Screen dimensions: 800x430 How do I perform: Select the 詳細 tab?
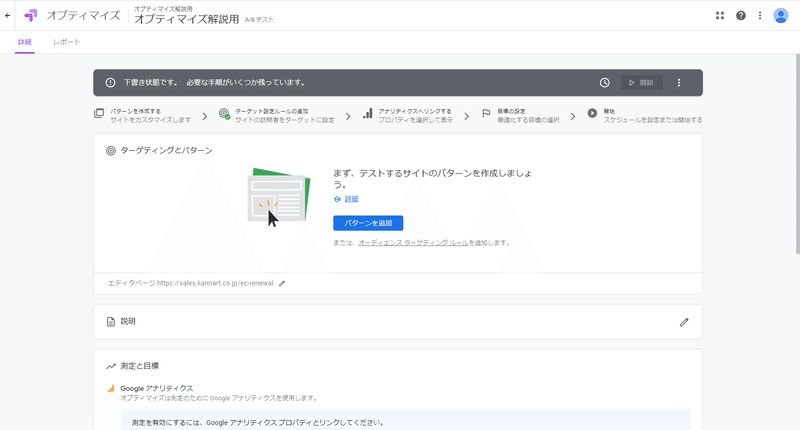click(24, 42)
